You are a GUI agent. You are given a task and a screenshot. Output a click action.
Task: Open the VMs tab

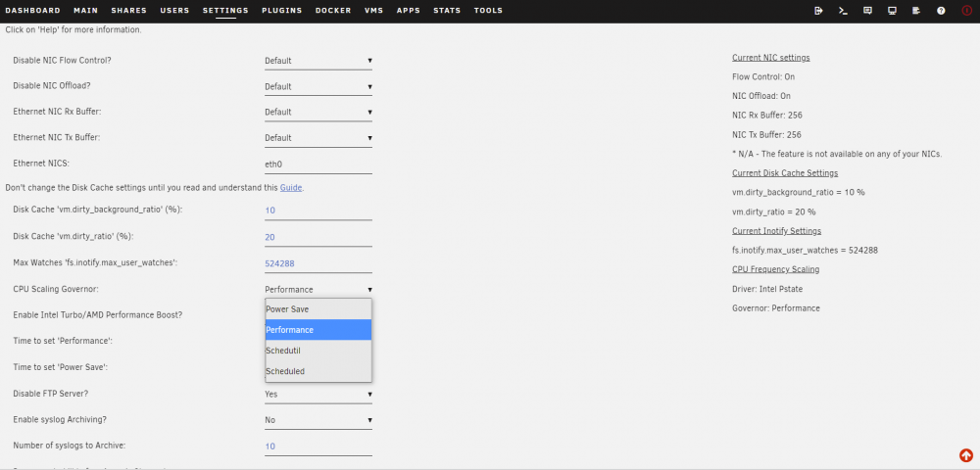click(x=373, y=11)
